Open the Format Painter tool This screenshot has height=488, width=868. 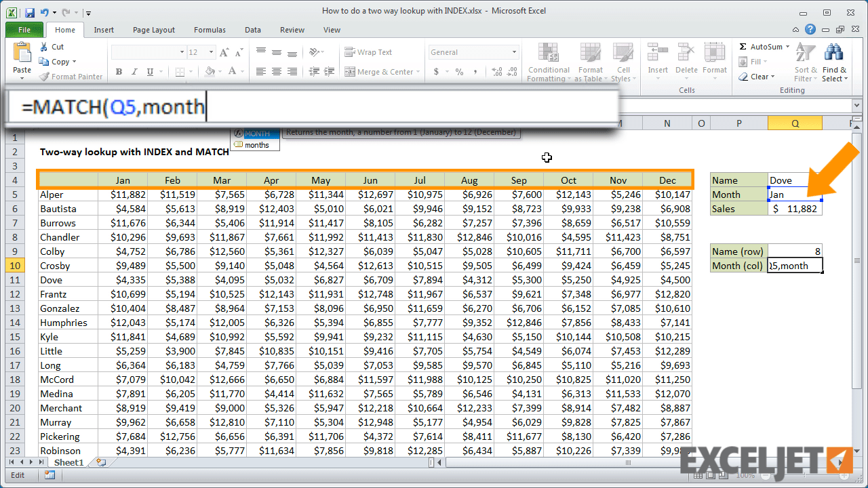tap(71, 77)
